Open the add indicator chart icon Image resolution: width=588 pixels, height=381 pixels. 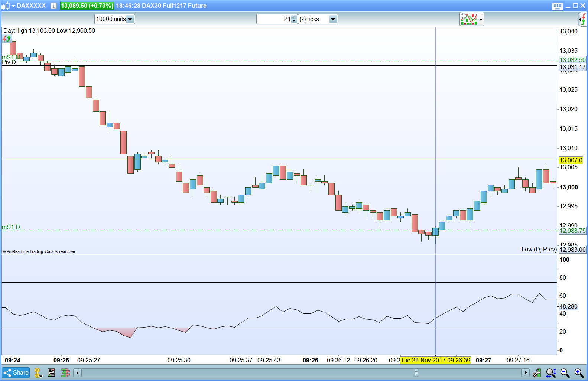[x=469, y=19]
